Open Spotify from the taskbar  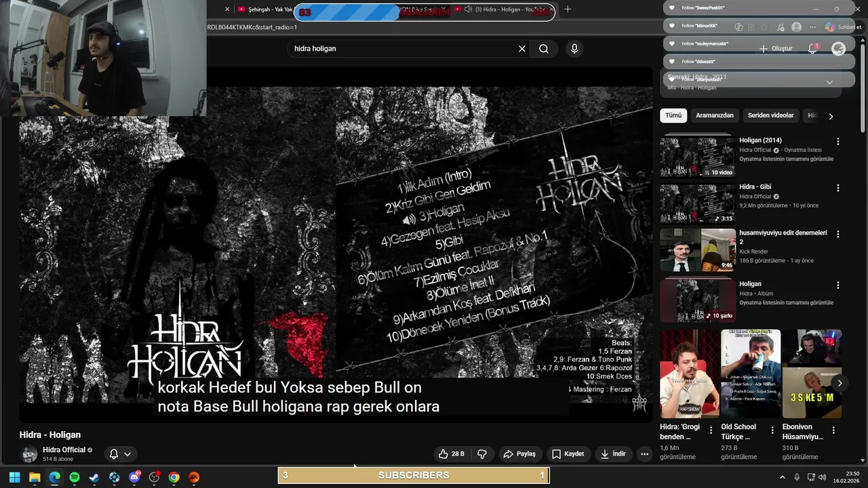(75, 477)
